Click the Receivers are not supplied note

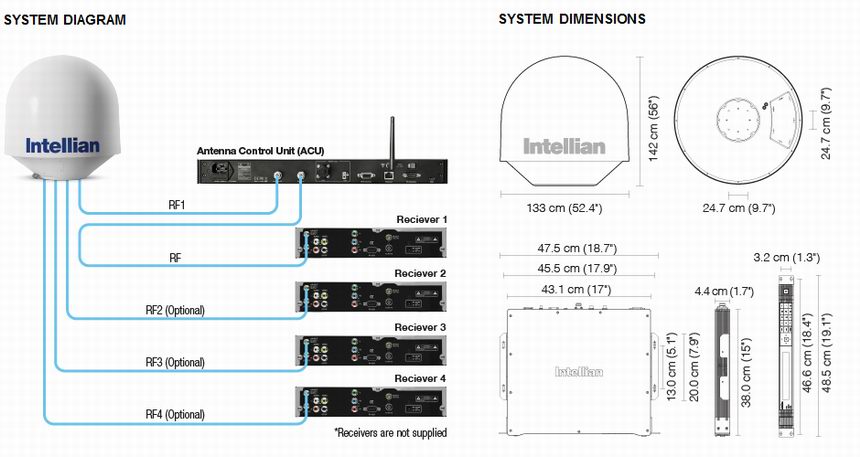[391, 433]
